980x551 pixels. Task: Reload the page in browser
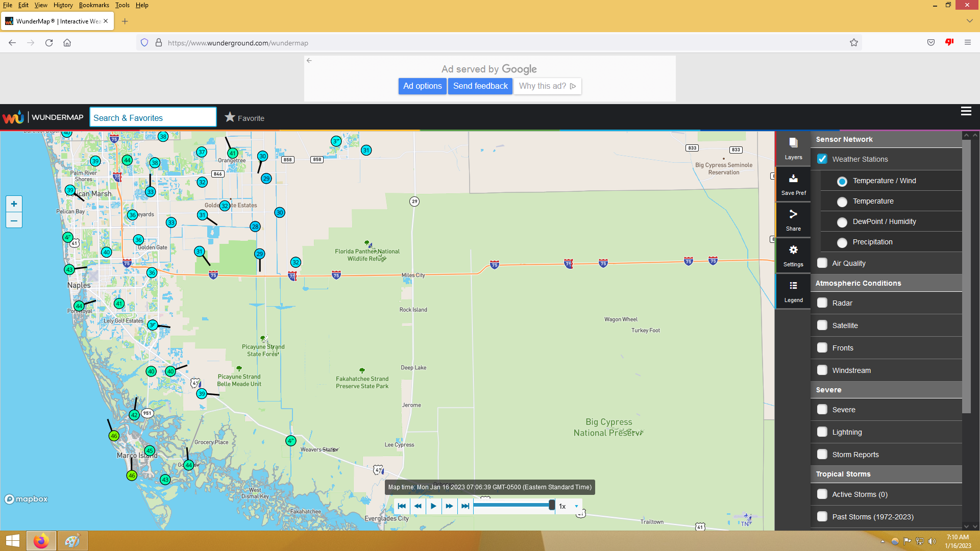click(49, 43)
